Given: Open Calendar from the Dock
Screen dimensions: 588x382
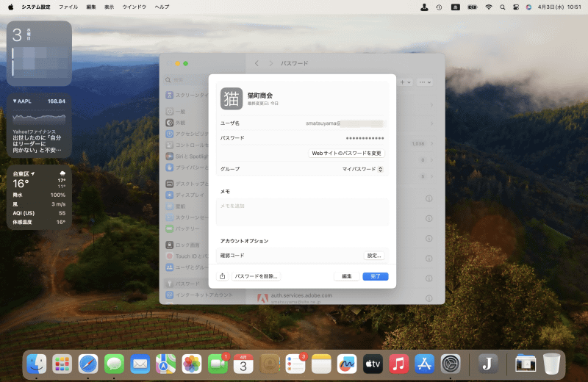Looking at the screenshot, I should coord(243,364).
